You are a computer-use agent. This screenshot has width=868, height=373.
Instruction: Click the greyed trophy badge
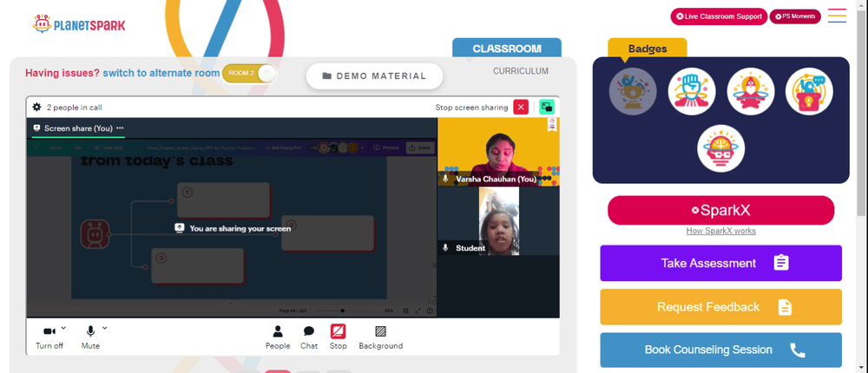tap(633, 91)
